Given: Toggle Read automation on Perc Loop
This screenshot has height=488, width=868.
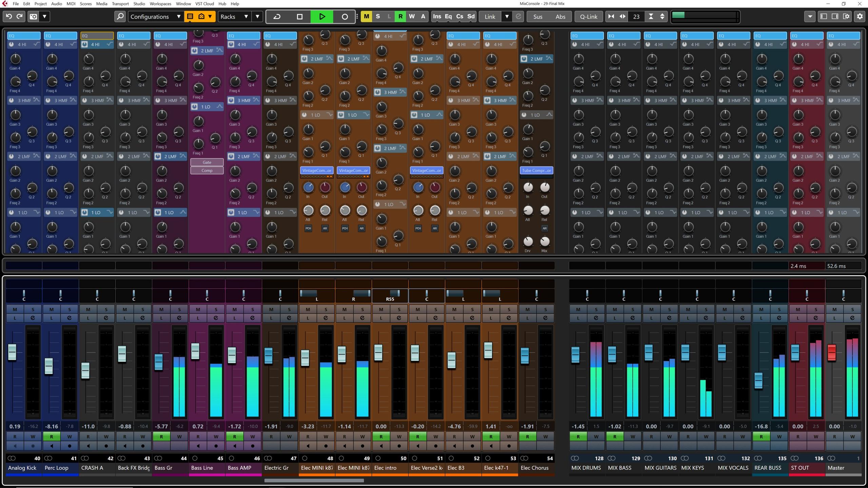Looking at the screenshot, I should click(x=52, y=436).
